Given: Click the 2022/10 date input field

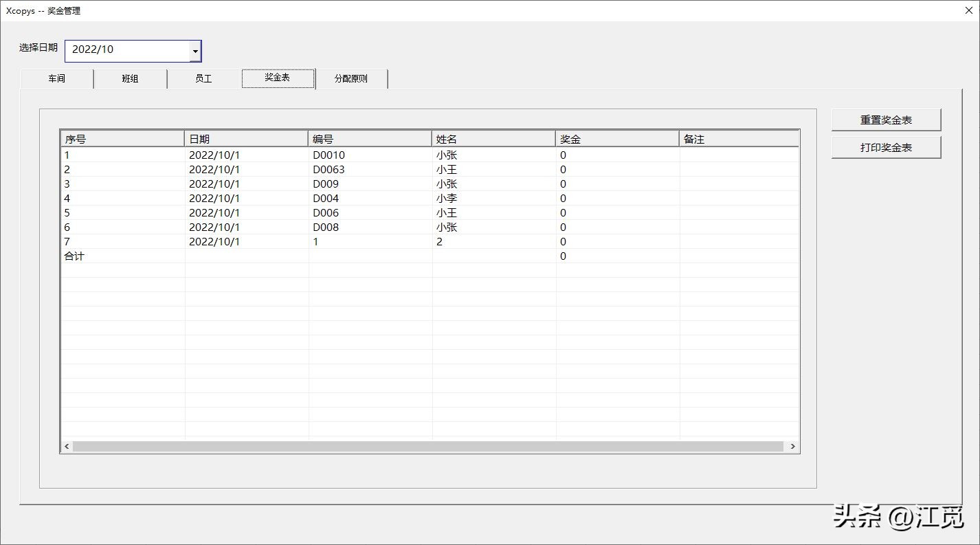Looking at the screenshot, I should click(128, 50).
